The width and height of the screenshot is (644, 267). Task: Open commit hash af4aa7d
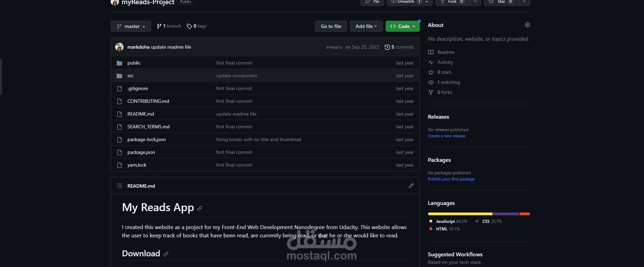[334, 47]
